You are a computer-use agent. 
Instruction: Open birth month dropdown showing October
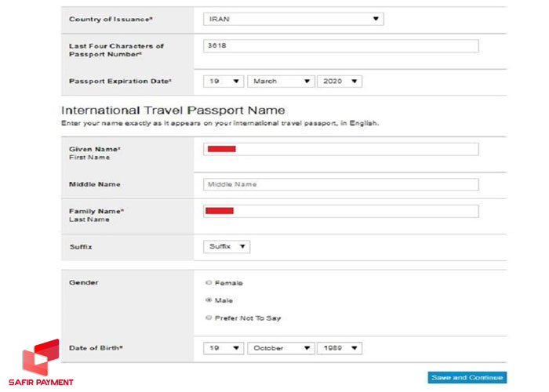pyautogui.click(x=280, y=348)
